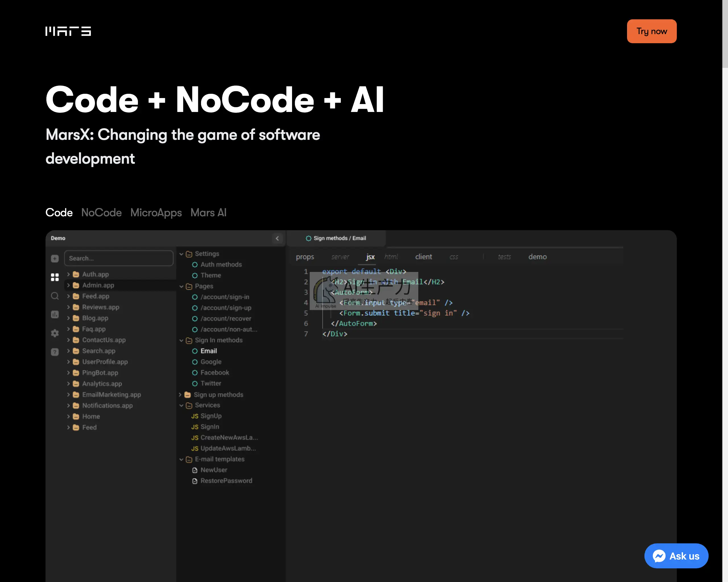
Task: Open NewUser email template
Action: pyautogui.click(x=209, y=470)
